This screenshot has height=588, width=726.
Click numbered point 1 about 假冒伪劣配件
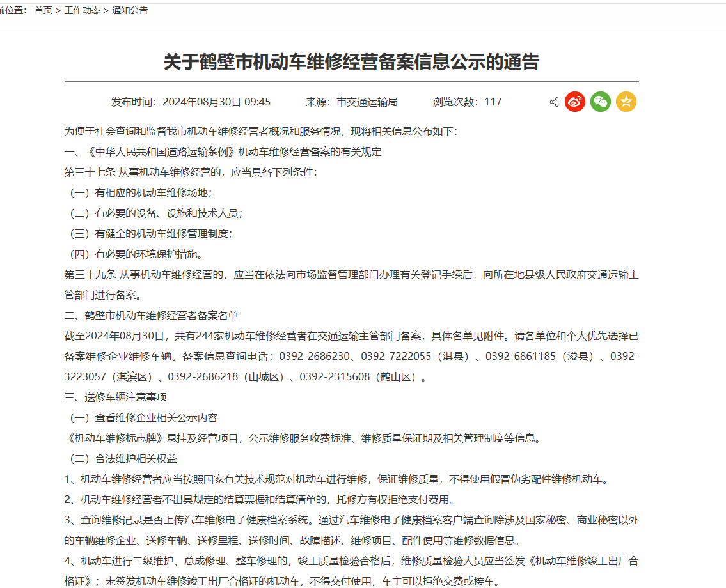click(338, 479)
